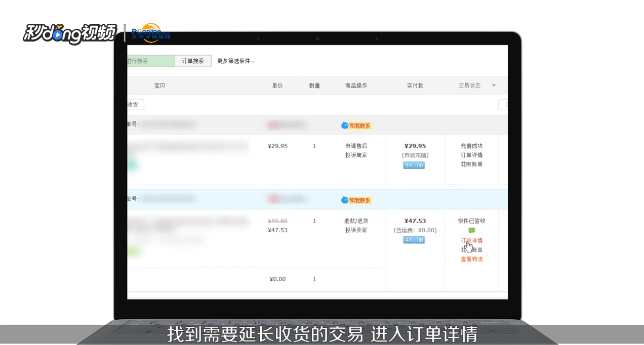The height and width of the screenshot is (345, 644).
Task: Expand 更多筛选条件 filter options
Action: click(236, 61)
